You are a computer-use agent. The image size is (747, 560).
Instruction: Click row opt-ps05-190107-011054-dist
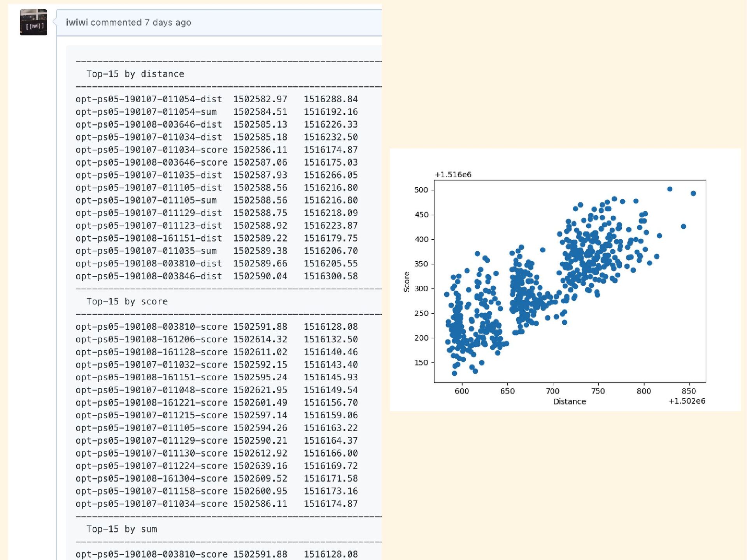coord(217,99)
